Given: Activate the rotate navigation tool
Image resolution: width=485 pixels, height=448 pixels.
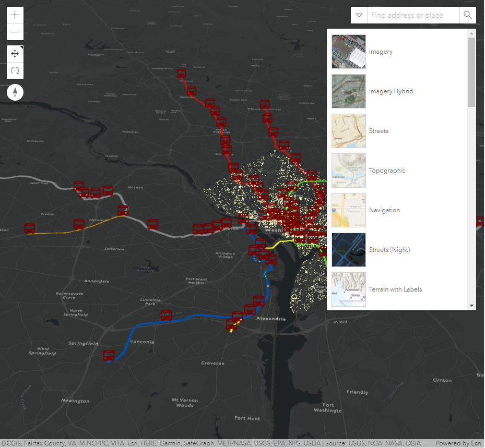Looking at the screenshot, I should pos(15,70).
